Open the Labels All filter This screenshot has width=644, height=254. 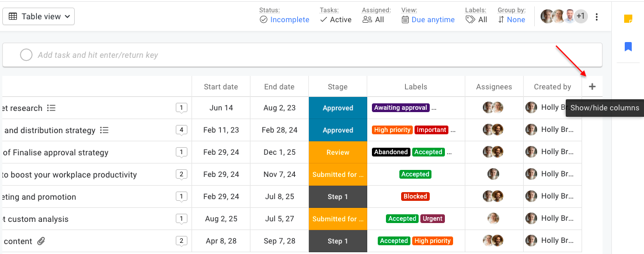(x=476, y=20)
